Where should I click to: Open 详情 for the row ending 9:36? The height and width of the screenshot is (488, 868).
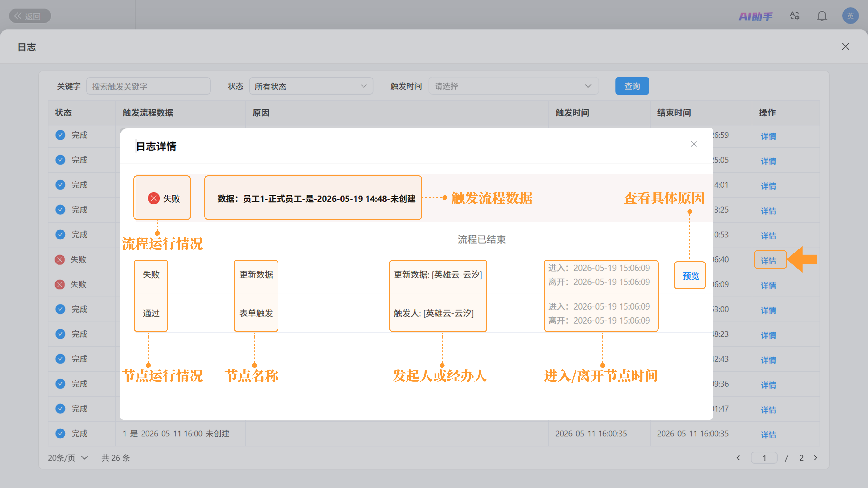pyautogui.click(x=768, y=385)
